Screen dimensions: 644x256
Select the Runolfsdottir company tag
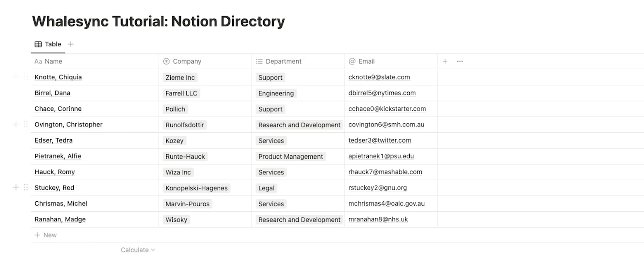tap(185, 125)
